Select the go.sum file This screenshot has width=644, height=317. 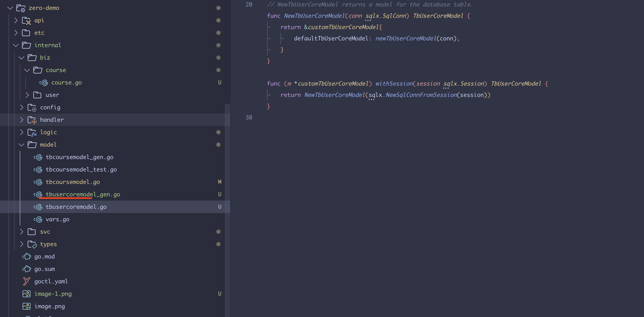coord(45,269)
